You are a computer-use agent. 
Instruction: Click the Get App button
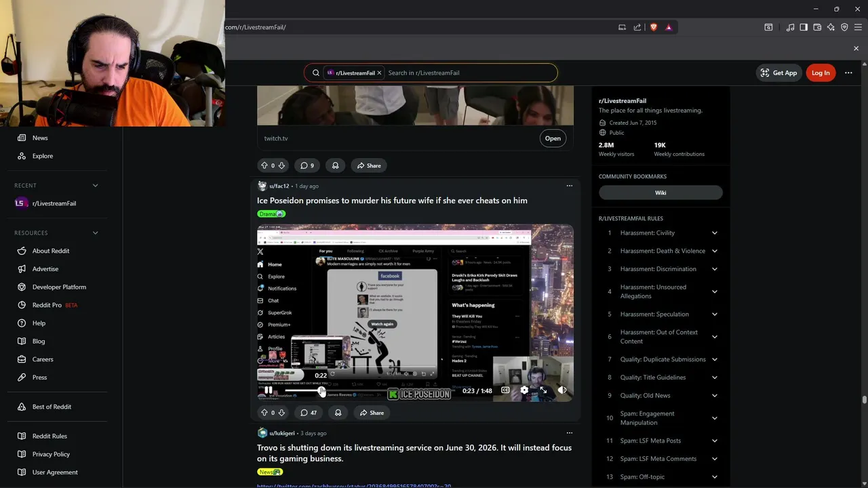click(x=778, y=73)
